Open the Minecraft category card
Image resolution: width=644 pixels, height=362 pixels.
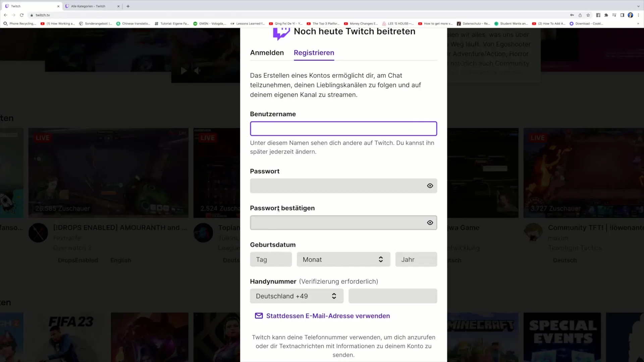(483, 337)
